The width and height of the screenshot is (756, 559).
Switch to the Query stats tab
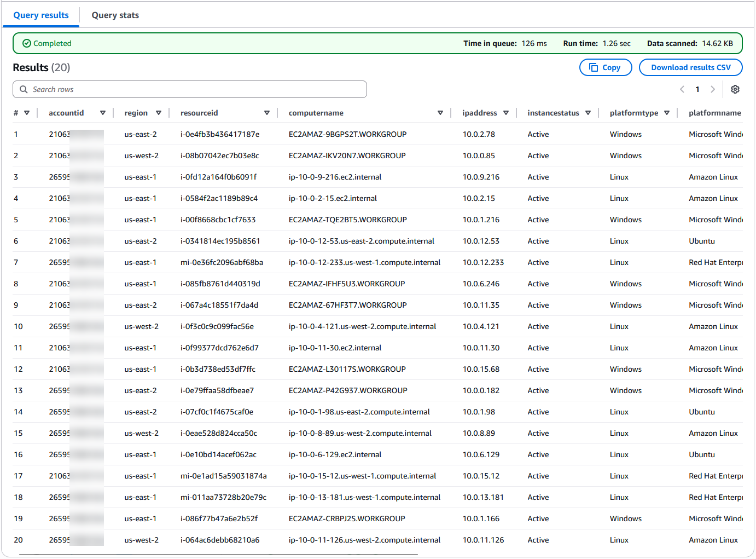(115, 15)
